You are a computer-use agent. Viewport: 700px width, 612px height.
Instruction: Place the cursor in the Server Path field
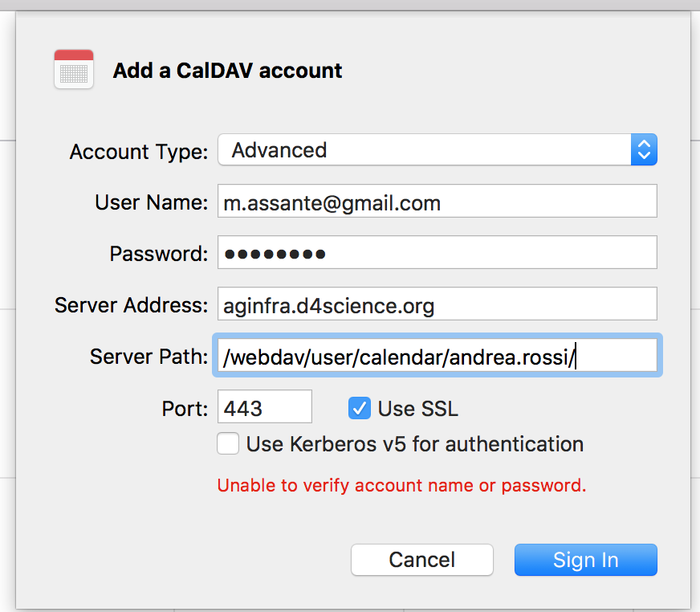[437, 355]
